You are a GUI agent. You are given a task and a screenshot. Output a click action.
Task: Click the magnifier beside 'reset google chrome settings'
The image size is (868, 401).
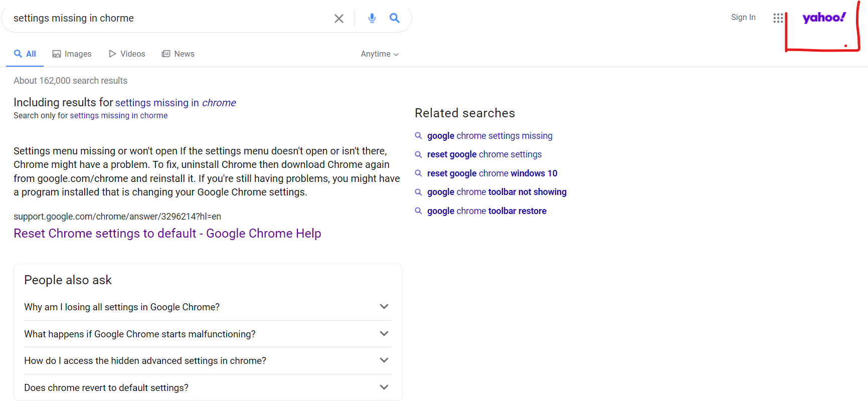click(x=418, y=154)
